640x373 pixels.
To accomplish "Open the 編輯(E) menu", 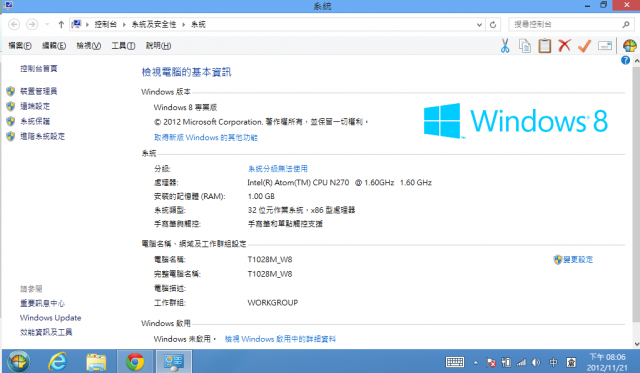I will pyautogui.click(x=54, y=46).
